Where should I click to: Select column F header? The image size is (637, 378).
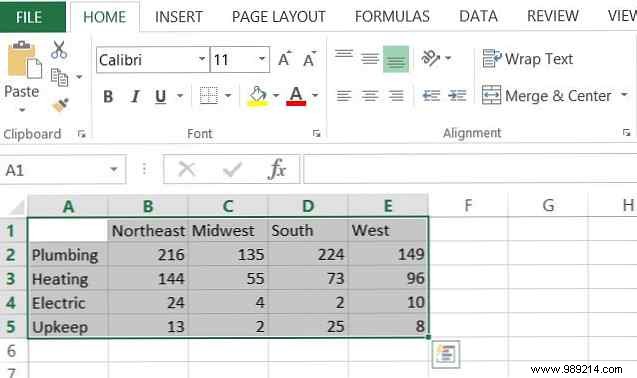(468, 205)
